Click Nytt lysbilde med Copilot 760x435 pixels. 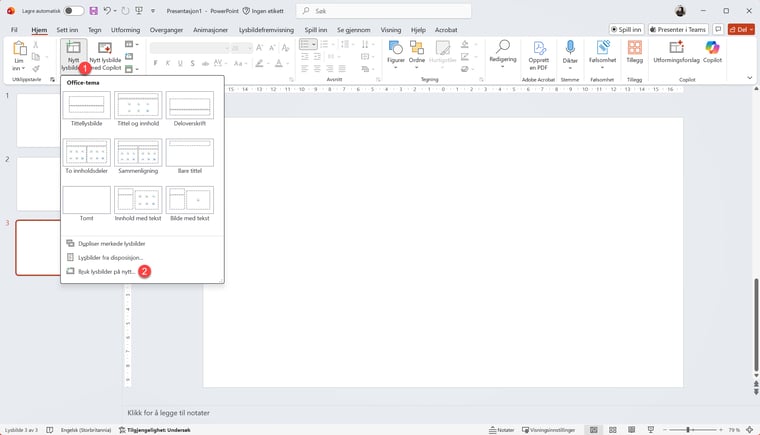coord(105,56)
